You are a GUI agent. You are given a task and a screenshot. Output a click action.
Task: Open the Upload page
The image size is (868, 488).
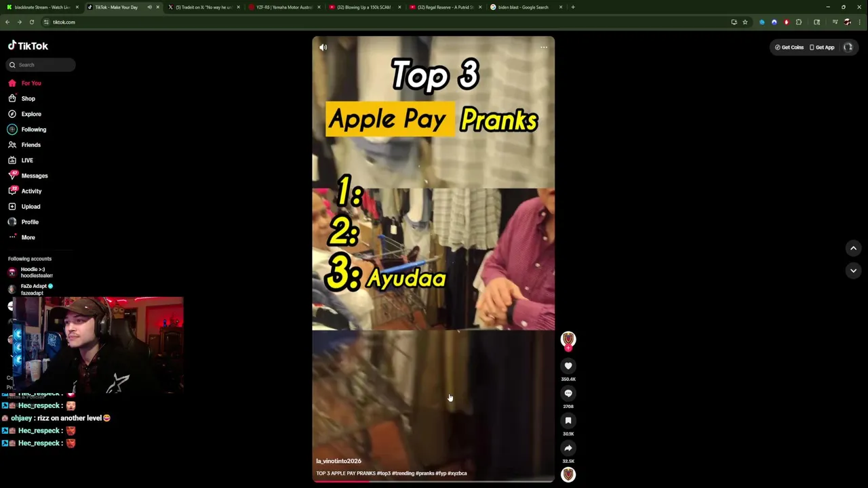(x=24, y=206)
